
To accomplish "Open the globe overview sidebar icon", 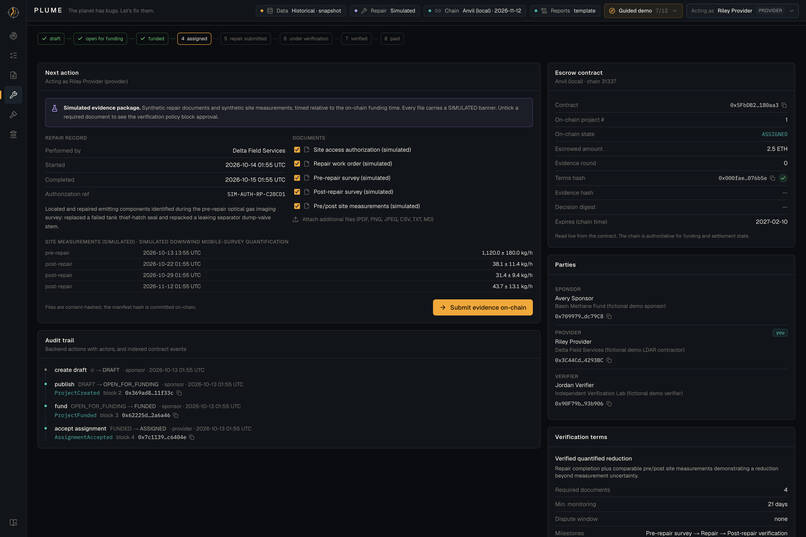I will [x=13, y=36].
